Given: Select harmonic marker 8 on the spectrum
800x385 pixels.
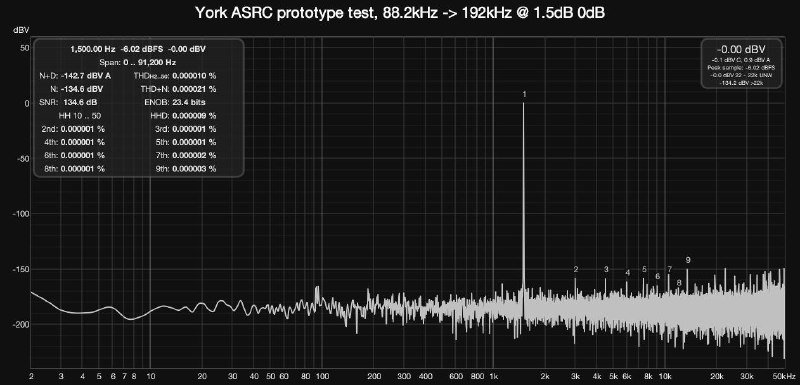Looking at the screenshot, I should [679, 283].
